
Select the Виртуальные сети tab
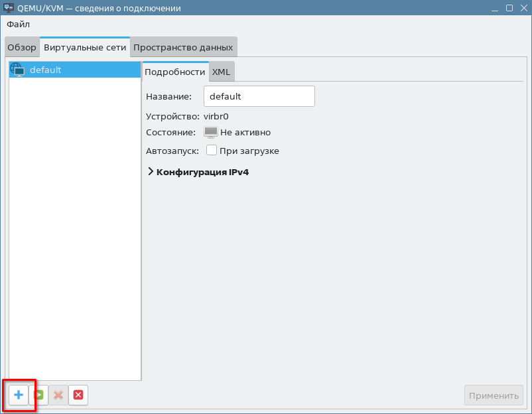click(x=84, y=48)
